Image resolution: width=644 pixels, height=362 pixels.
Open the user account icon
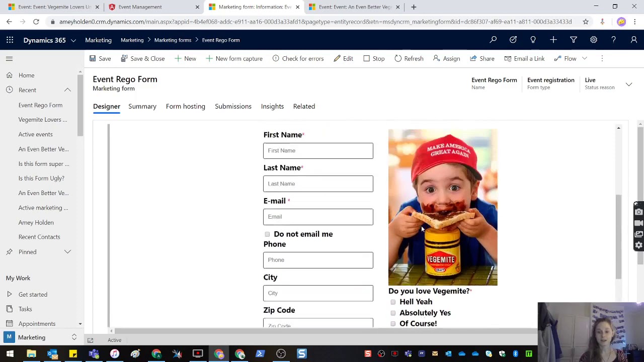633,40
